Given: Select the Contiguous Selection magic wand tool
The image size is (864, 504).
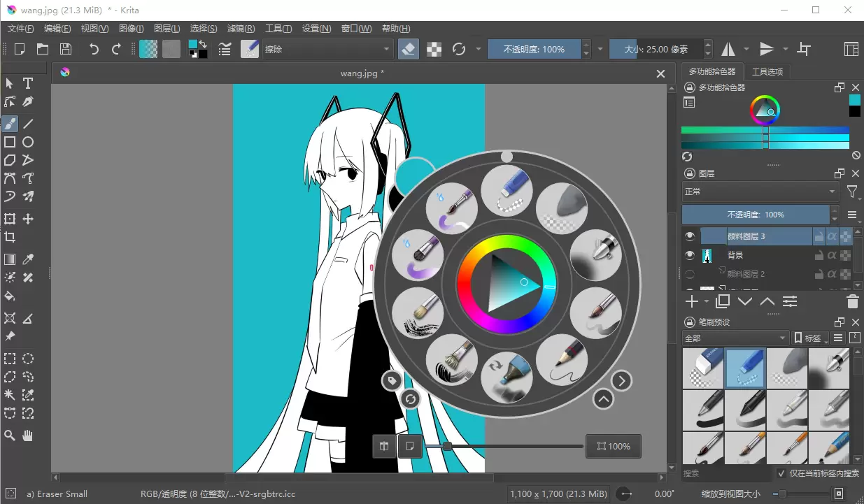Looking at the screenshot, I should pos(10,395).
